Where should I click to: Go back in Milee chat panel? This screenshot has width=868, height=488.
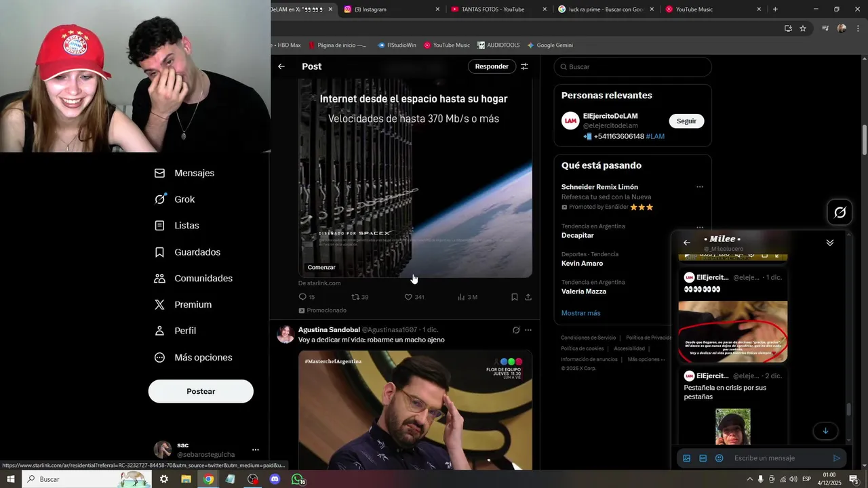(x=686, y=243)
